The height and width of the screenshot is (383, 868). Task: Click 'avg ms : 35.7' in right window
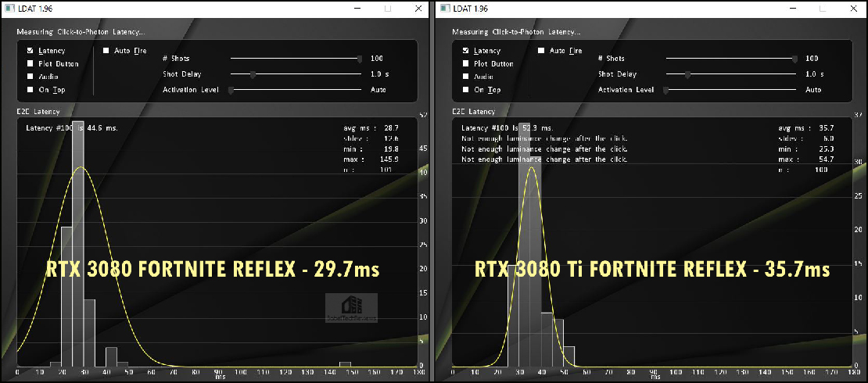coord(806,127)
